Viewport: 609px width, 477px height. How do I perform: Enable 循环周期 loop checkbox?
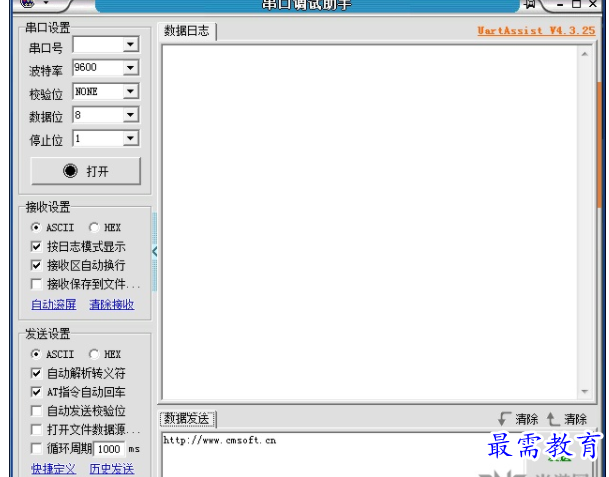click(36, 449)
